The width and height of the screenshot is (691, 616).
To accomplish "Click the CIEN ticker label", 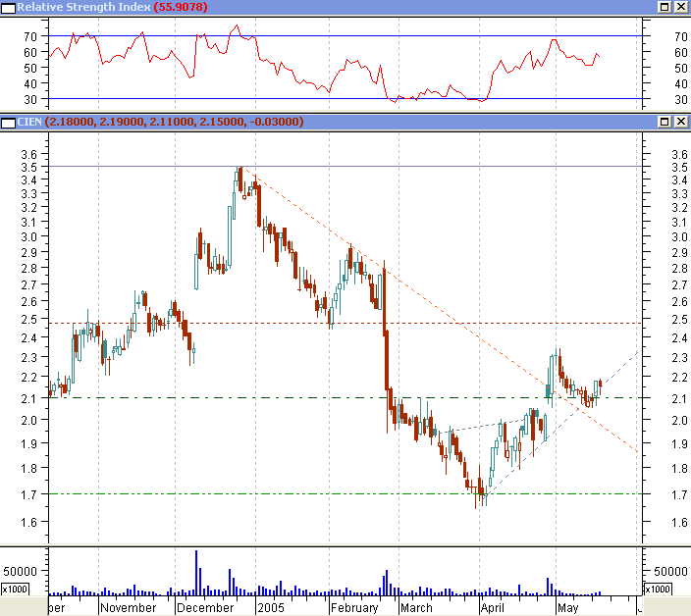I will click(29, 122).
